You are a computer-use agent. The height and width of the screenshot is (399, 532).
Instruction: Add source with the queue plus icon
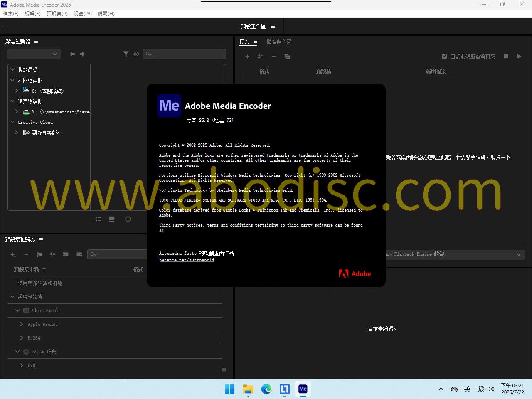[x=247, y=57]
